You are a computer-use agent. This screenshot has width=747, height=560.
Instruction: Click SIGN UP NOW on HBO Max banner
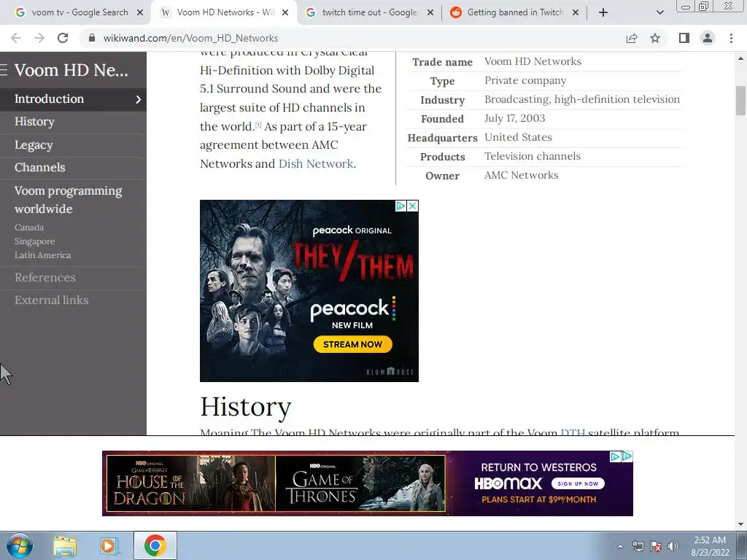click(578, 483)
